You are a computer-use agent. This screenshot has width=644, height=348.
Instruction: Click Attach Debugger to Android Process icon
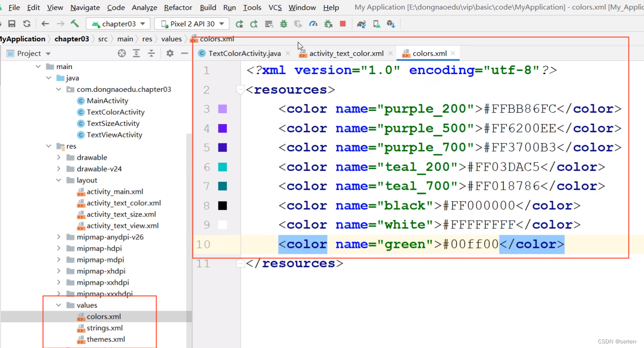point(328,24)
